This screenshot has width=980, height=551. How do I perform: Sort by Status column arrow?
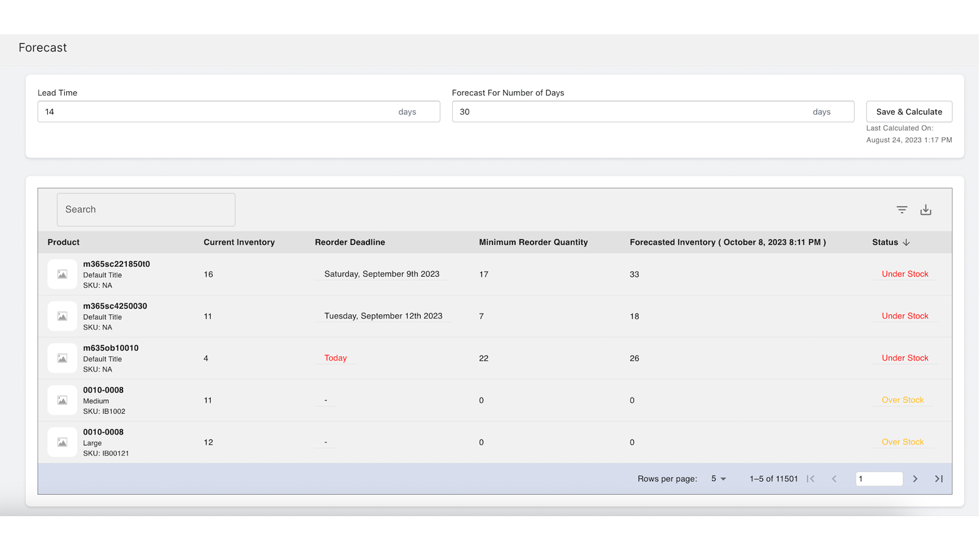pyautogui.click(x=906, y=242)
